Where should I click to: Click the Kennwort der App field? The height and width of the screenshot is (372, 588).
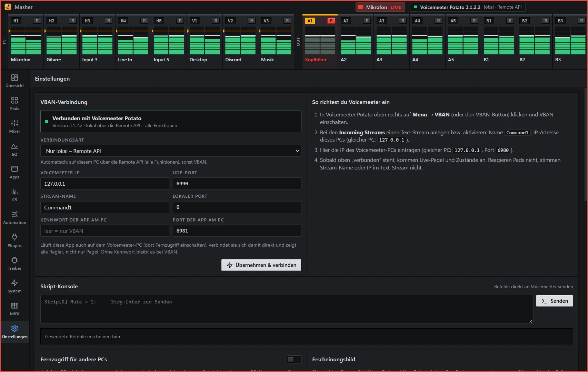[x=104, y=231]
